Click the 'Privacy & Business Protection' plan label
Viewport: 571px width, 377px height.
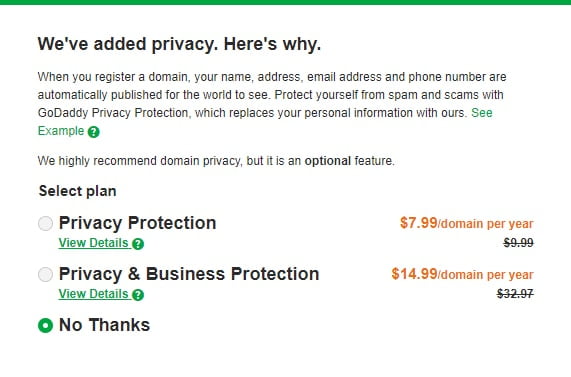tap(189, 274)
